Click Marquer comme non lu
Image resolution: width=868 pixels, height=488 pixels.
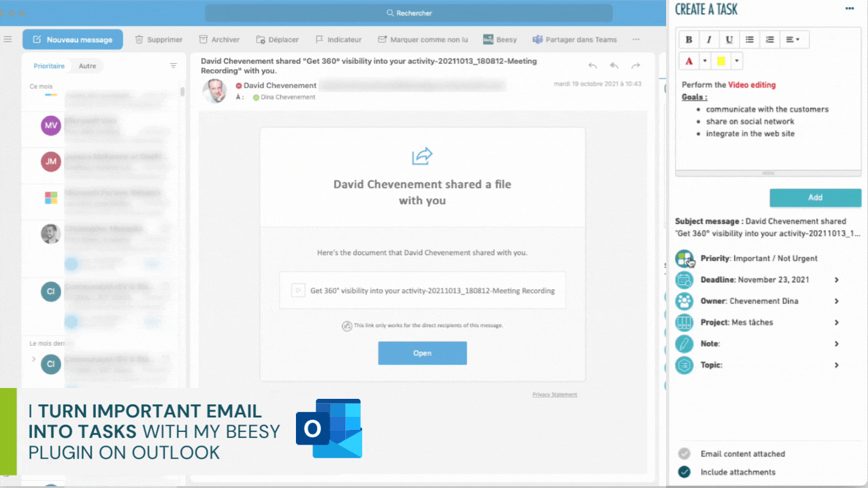[423, 40]
